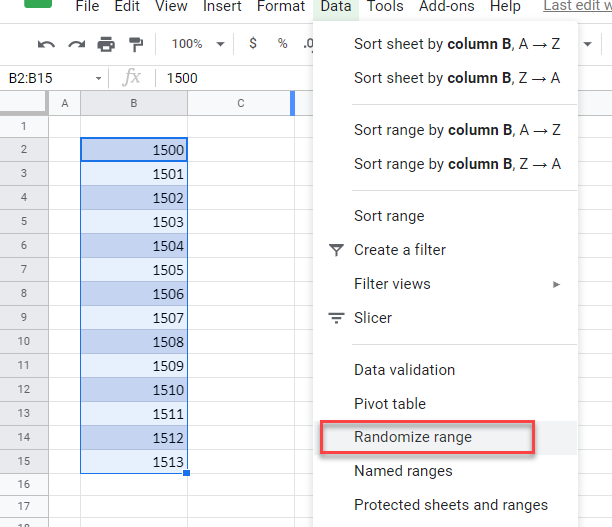
Task: Expand the name box B2:B15 dropdown
Action: tap(98, 78)
